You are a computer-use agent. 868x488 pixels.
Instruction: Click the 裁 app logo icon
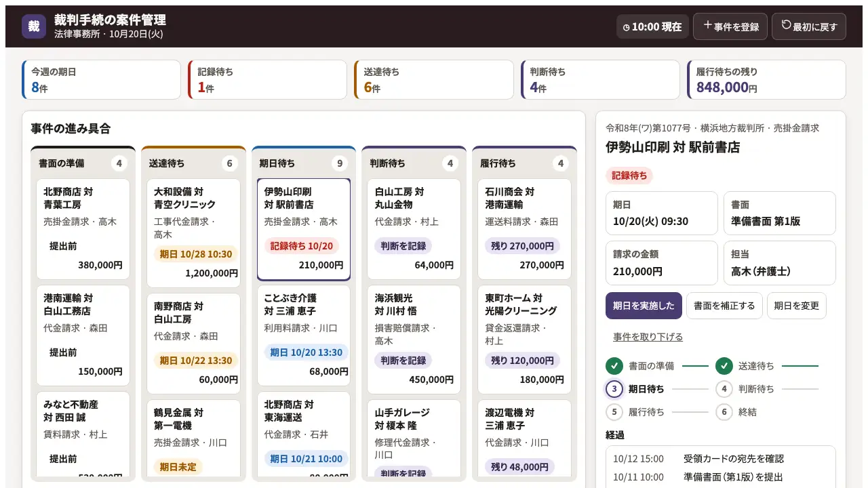[x=34, y=26]
